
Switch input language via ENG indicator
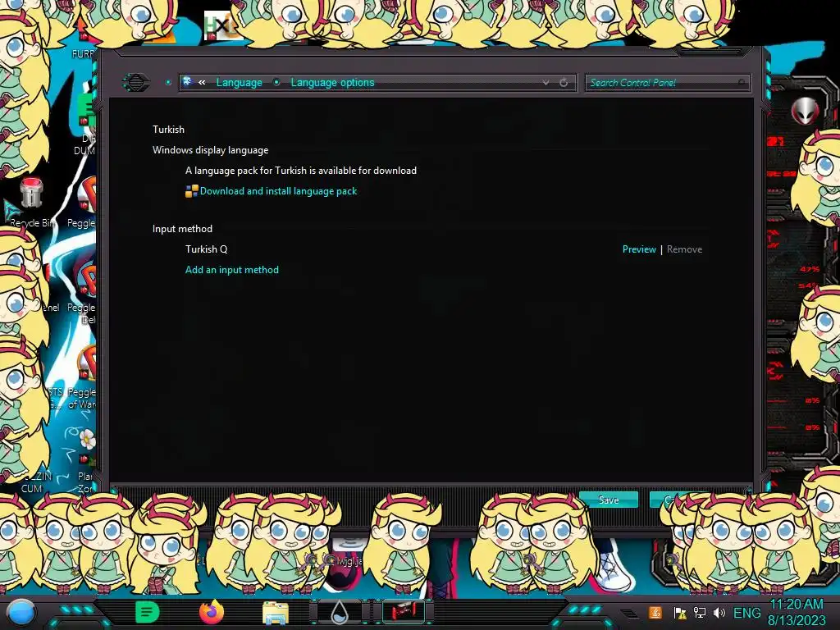[746, 613]
